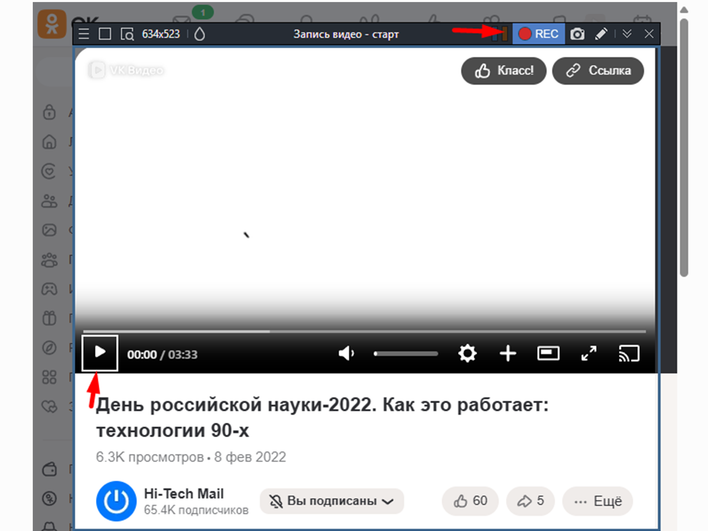Screen dimensions: 708x531
Task: Open the recorder hamburger menu
Action: point(84,34)
